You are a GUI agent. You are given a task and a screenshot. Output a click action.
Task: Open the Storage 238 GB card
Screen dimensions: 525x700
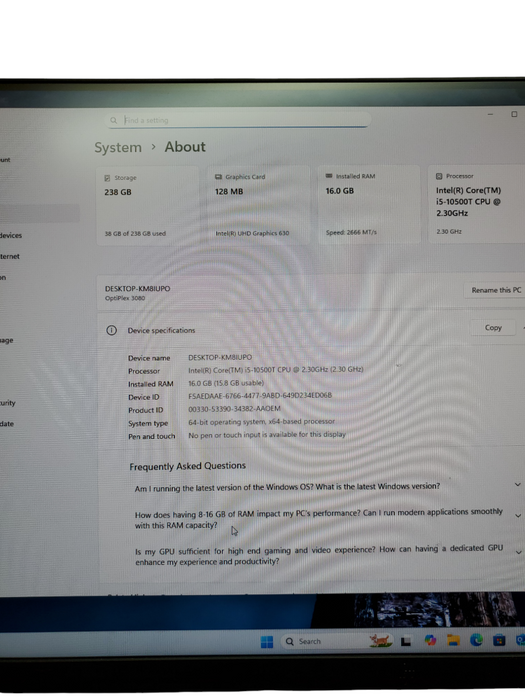coord(148,205)
